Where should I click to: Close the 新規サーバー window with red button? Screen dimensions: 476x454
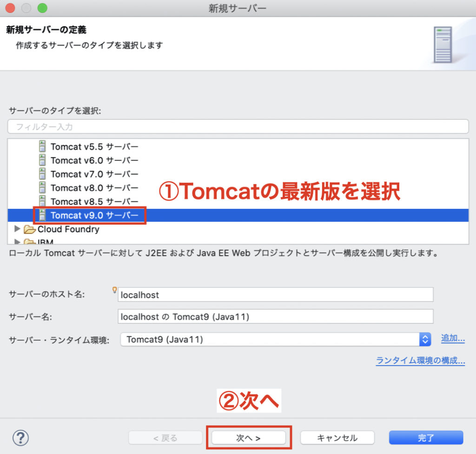pos(10,8)
